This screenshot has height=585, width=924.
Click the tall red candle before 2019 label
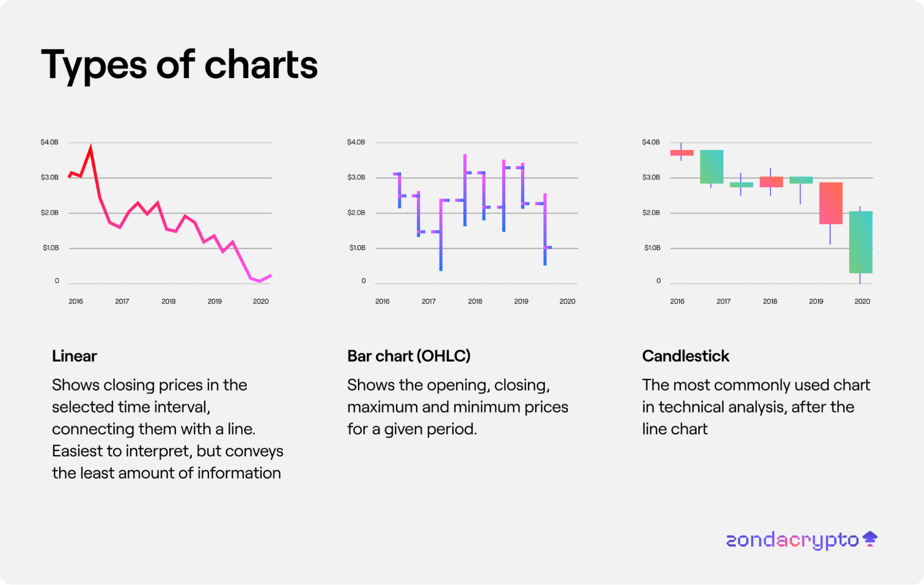831,203
